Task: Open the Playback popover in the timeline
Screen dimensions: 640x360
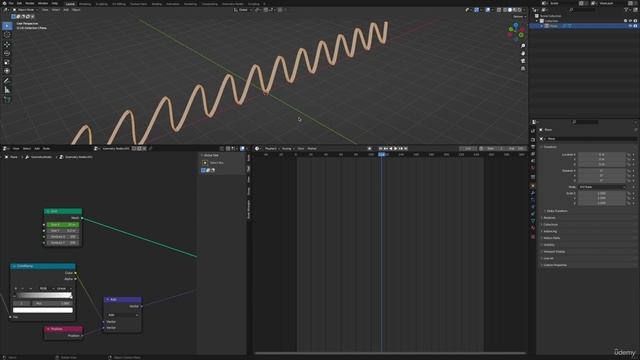Action: click(x=272, y=149)
